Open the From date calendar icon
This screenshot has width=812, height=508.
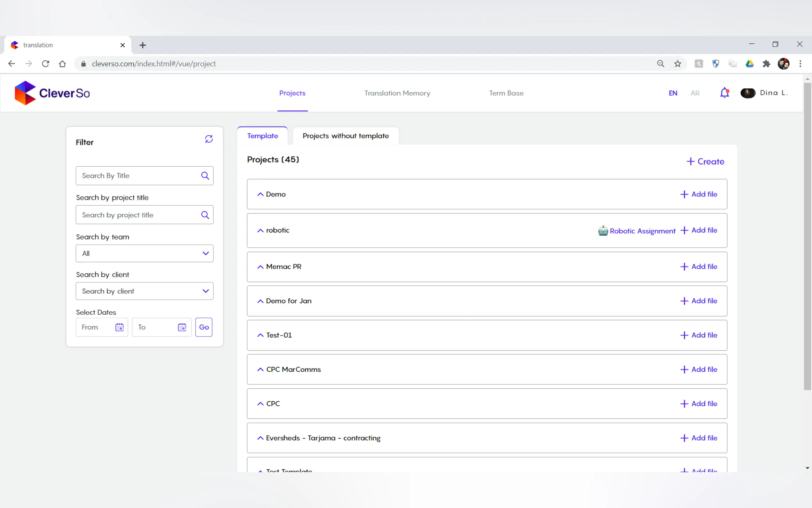click(120, 327)
